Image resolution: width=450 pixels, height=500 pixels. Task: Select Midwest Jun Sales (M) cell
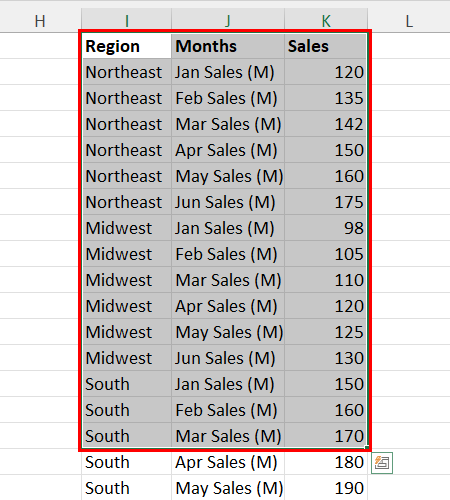click(228, 358)
